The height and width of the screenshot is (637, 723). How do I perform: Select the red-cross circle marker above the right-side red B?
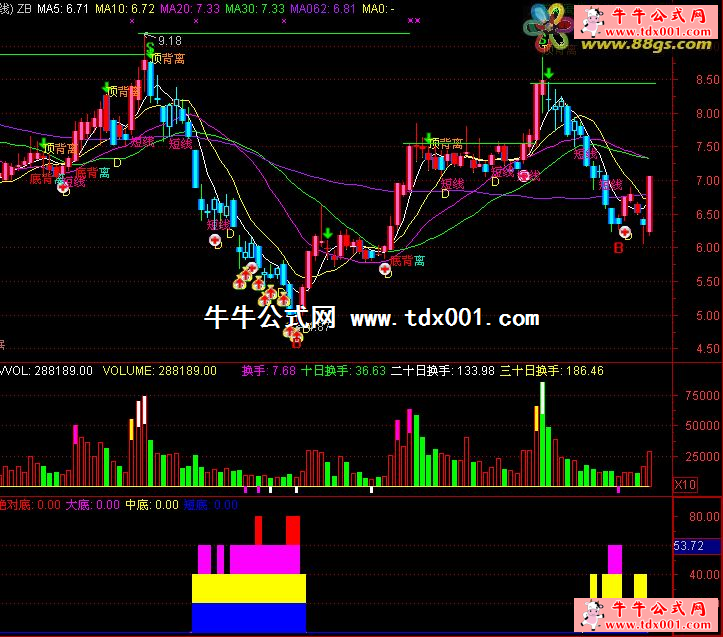[x=625, y=232]
